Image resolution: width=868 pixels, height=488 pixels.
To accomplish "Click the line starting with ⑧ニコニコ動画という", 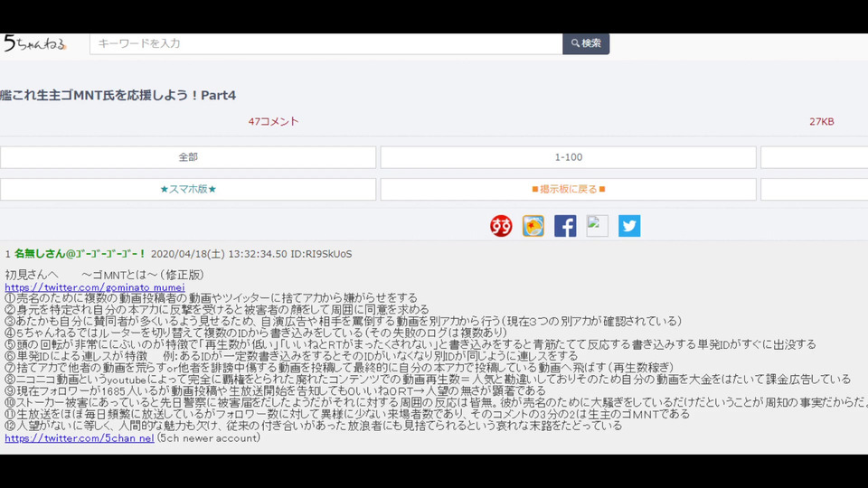I will (x=428, y=379).
